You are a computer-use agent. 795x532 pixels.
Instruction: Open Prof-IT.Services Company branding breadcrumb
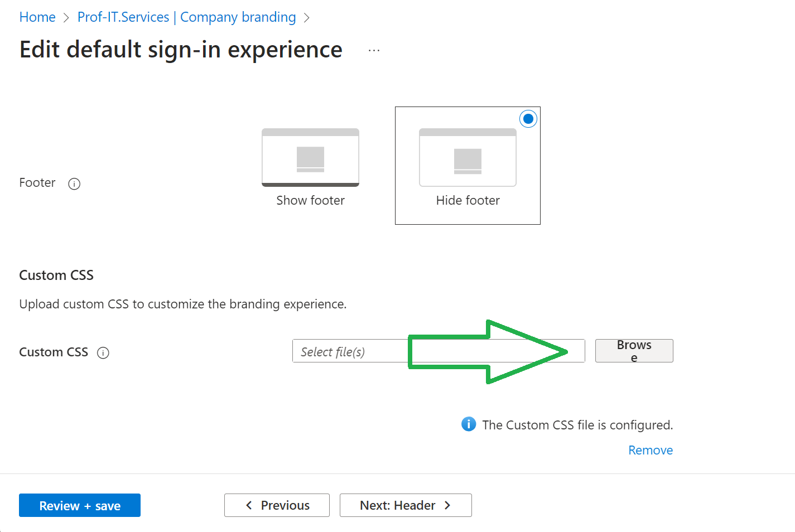pyautogui.click(x=186, y=17)
